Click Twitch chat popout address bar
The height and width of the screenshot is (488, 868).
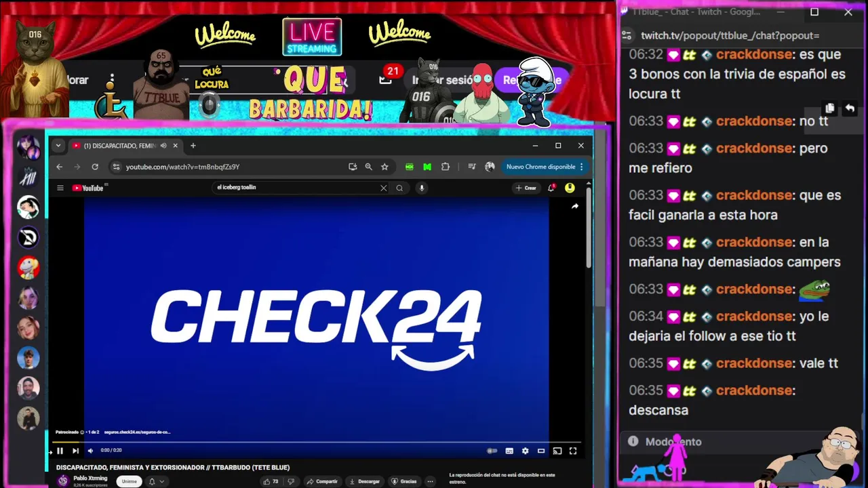pyautogui.click(x=730, y=35)
